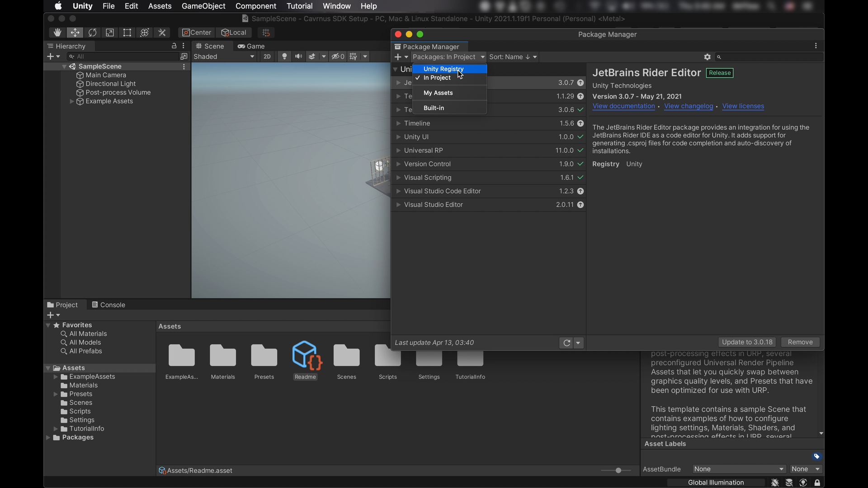Open the Sort: Name dropdown
Screen dimensions: 868x488
coord(513,57)
